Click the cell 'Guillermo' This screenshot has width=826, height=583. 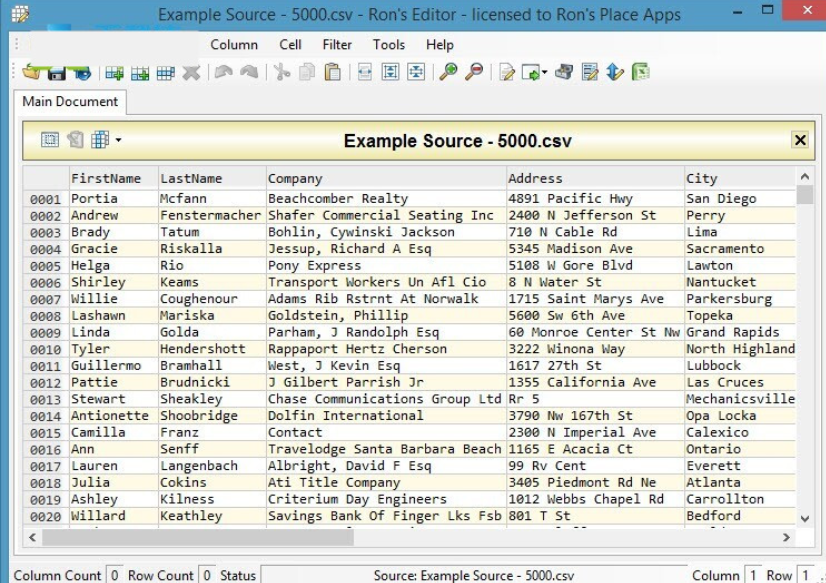(114, 365)
